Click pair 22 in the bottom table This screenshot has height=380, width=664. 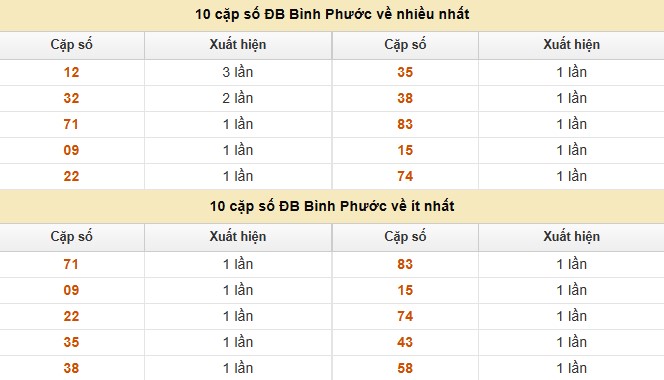(x=71, y=316)
